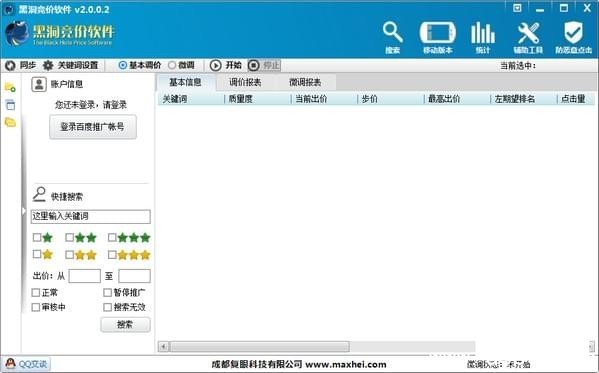
Task: Focus the bid 'to' (至) input field
Action: pyautogui.click(x=134, y=276)
